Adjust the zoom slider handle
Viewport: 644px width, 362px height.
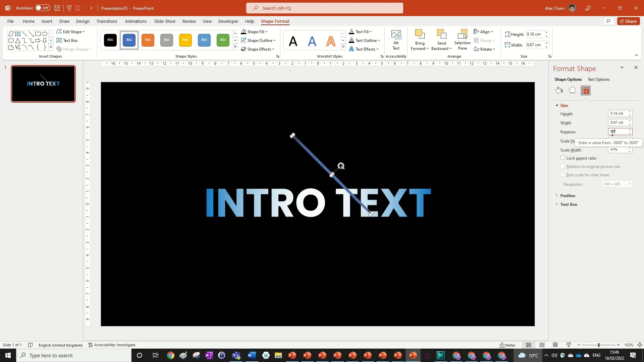click(599, 345)
